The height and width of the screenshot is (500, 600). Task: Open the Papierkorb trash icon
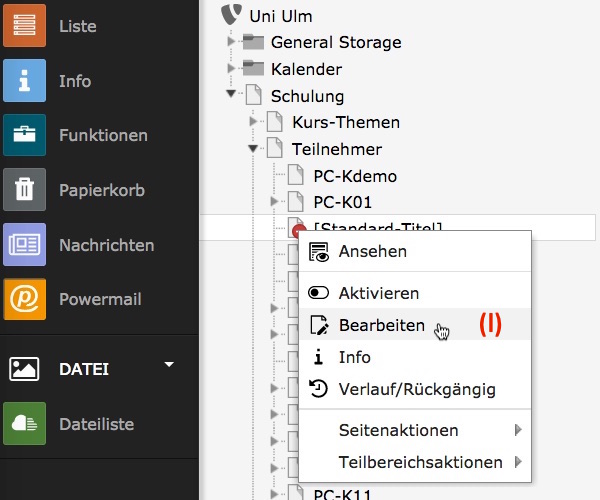click(24, 190)
